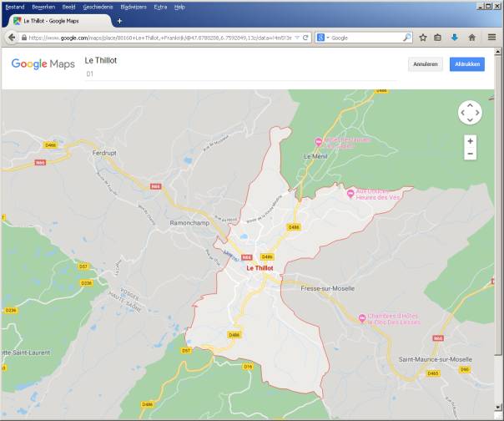Click the Google Maps logo

pyautogui.click(x=43, y=64)
